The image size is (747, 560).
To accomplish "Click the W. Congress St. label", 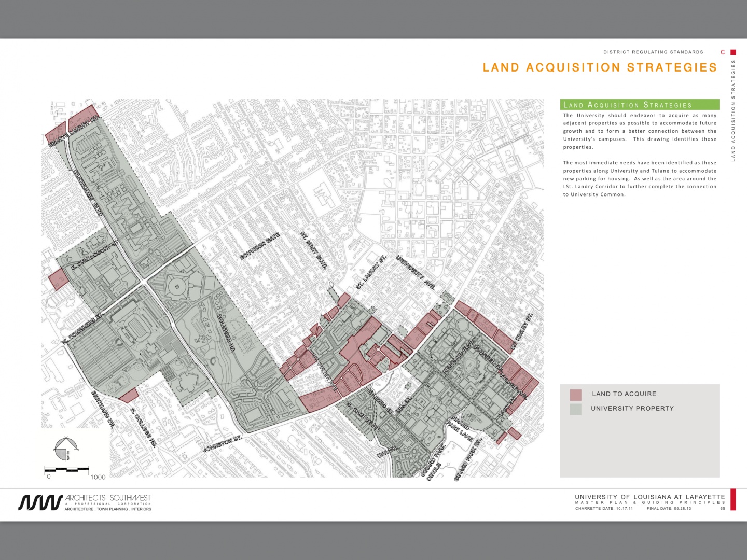I will (x=82, y=329).
